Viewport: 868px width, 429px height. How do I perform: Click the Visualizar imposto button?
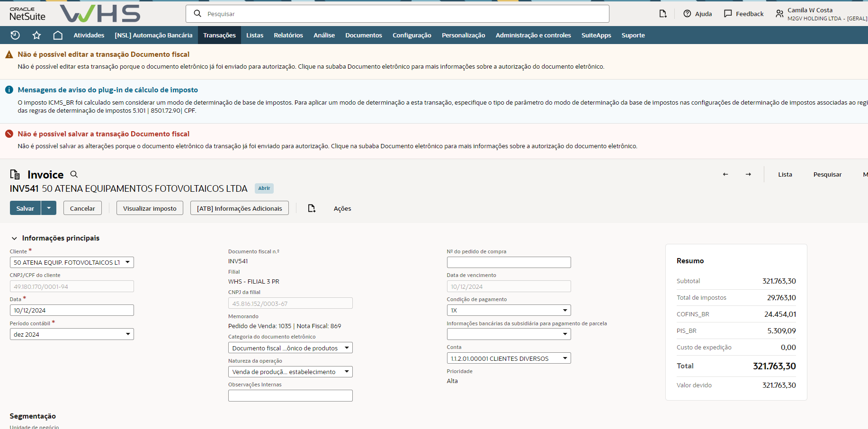150,208
